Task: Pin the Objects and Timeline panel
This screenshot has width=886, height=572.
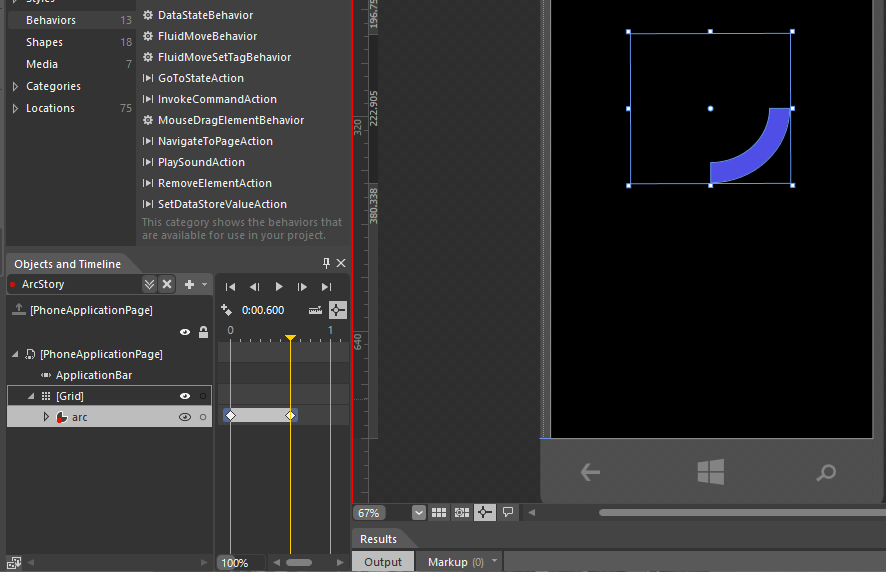Action: coord(326,264)
